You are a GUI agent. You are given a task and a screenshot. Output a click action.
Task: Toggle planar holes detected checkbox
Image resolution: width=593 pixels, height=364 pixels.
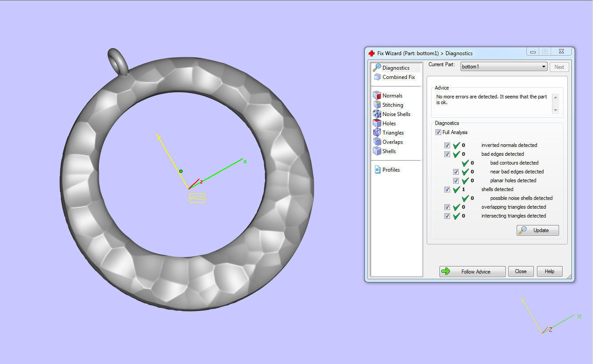(456, 180)
